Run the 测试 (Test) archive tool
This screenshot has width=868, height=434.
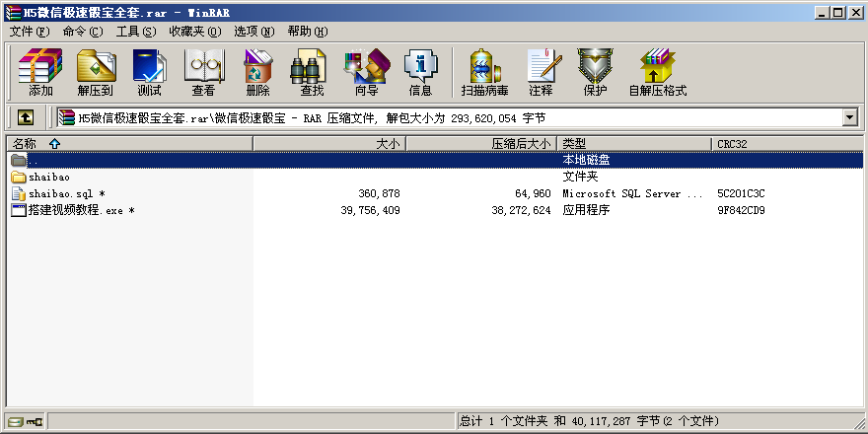point(149,72)
